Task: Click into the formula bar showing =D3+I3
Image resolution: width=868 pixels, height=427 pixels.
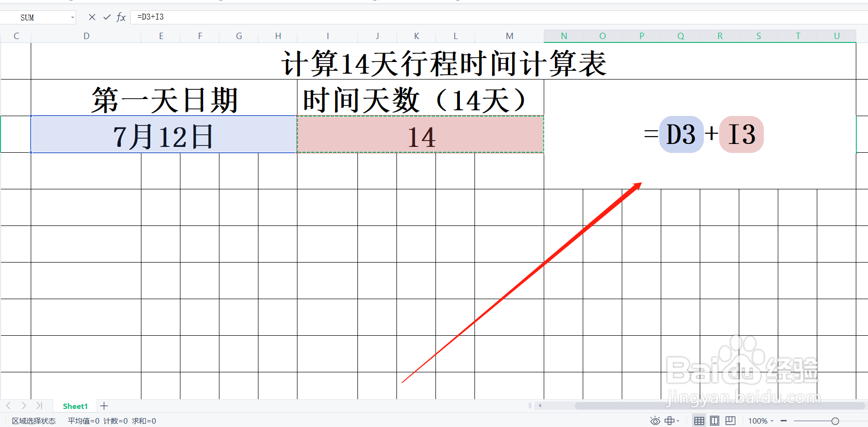Action: 499,17
